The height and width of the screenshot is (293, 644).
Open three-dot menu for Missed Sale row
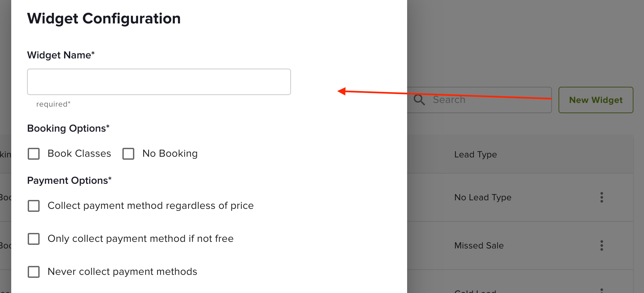pyautogui.click(x=602, y=245)
